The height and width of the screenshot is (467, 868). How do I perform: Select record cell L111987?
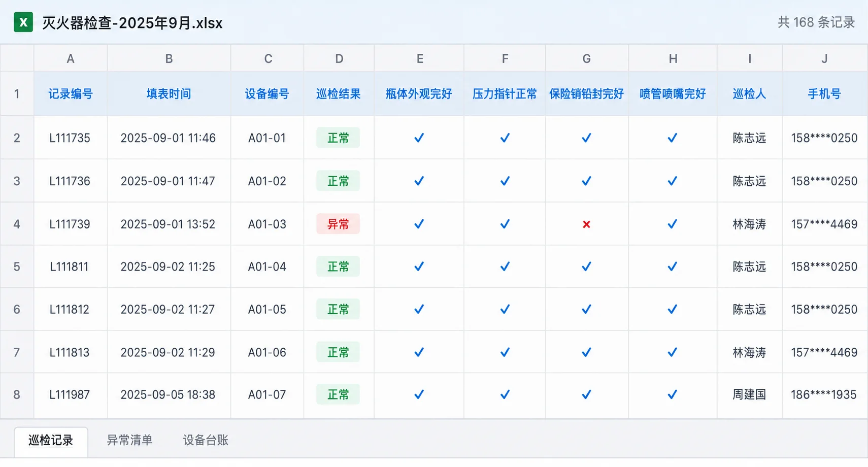[70, 394]
